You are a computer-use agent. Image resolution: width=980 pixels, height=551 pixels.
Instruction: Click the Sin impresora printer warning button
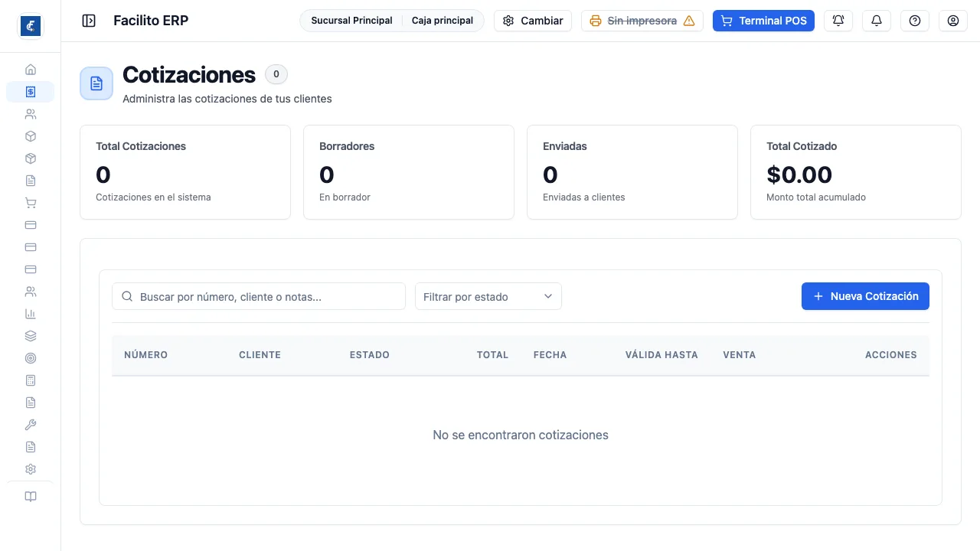642,21
